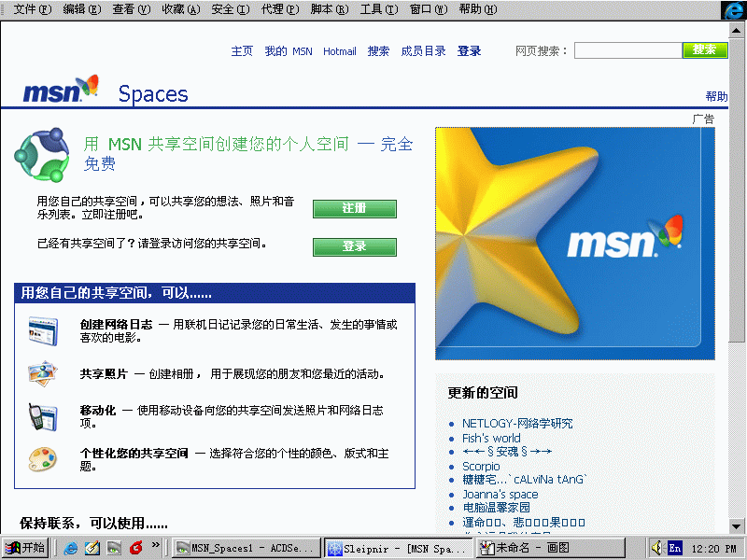Click the 12:20 PM clock
The image size is (747, 560).
713,549
